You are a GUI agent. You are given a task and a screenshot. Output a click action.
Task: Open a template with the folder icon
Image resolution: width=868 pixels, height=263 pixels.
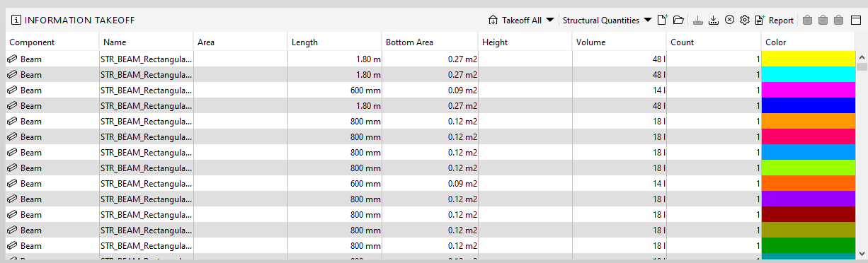point(678,20)
